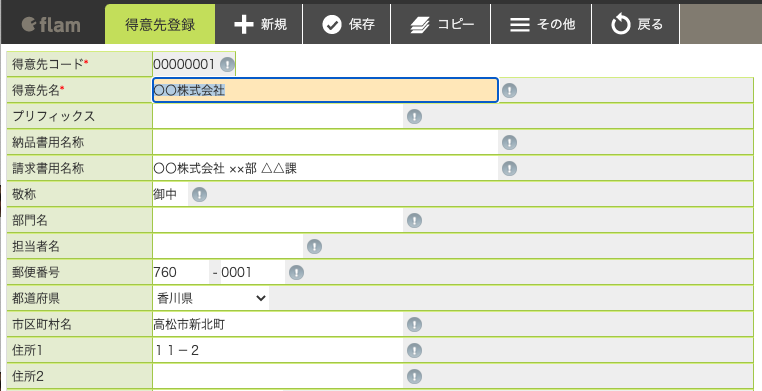The width and height of the screenshot is (762, 391).
Task: Click the コピー button
Action: pos(441,24)
